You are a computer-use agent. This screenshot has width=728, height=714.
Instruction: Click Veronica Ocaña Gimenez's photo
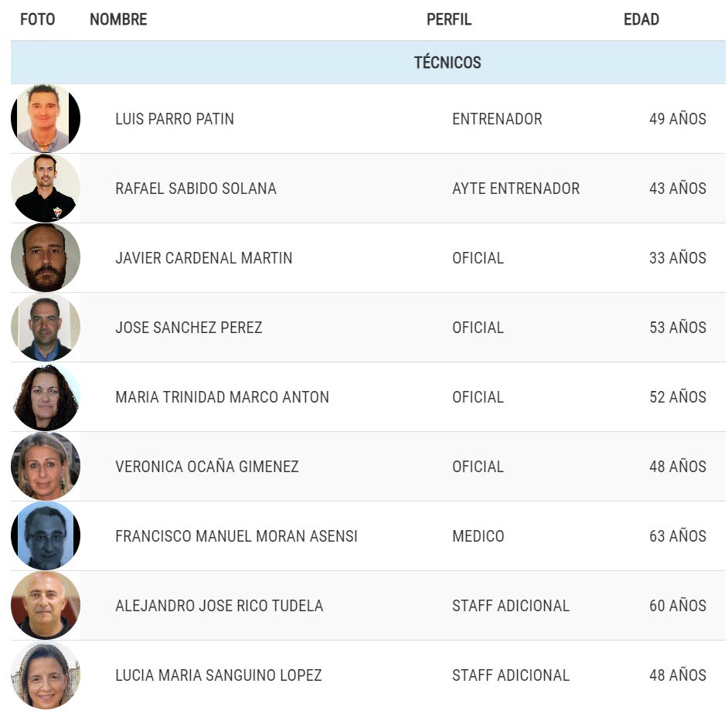tap(46, 466)
